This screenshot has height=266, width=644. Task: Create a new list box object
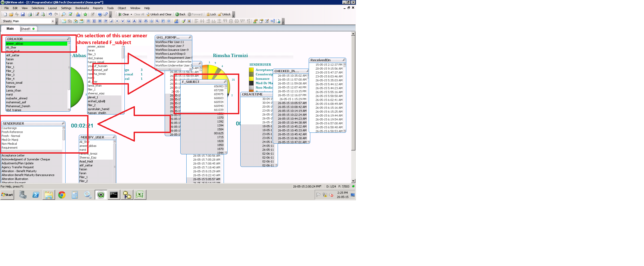[x=88, y=21]
